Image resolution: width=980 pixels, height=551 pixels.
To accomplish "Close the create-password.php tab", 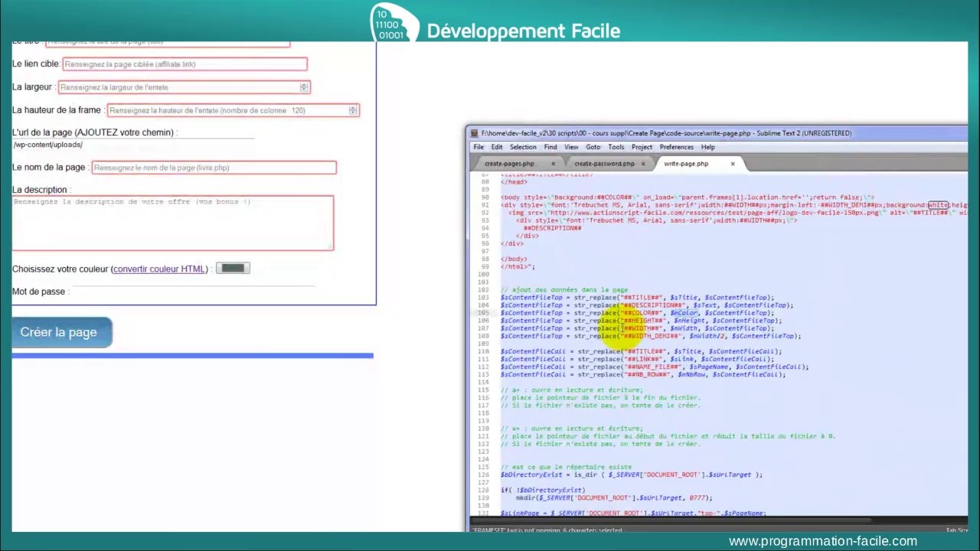I will click(x=643, y=164).
